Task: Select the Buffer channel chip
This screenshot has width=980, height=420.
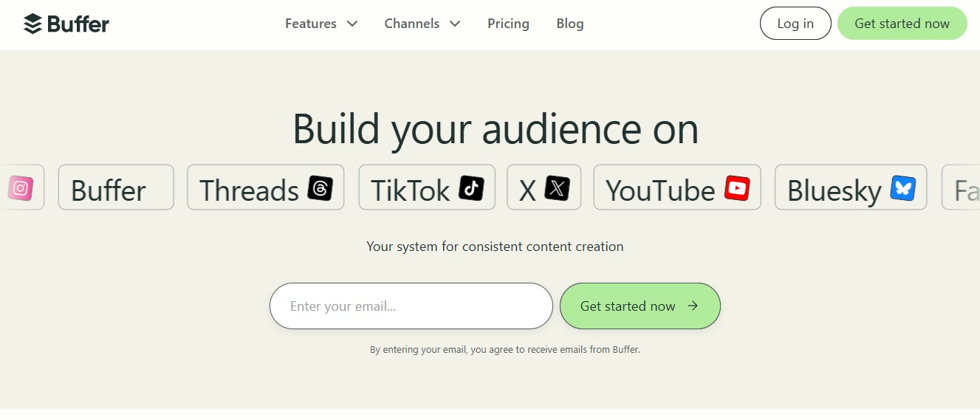Action: coord(116,187)
